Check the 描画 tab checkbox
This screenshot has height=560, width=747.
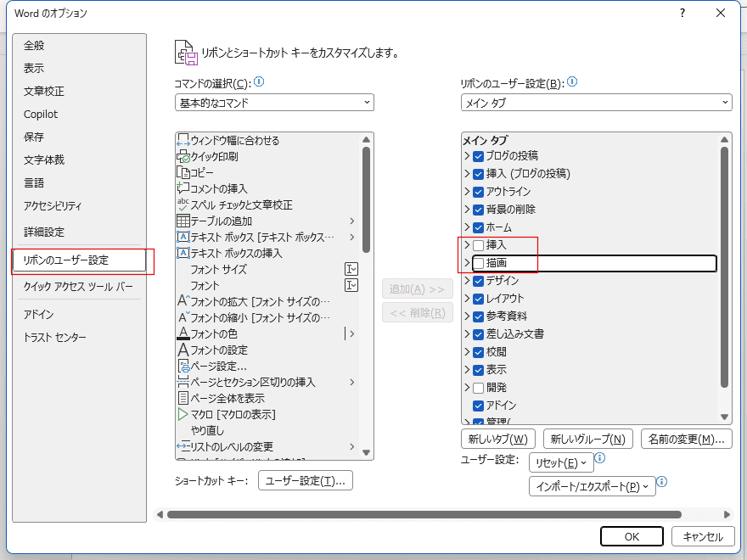479,263
